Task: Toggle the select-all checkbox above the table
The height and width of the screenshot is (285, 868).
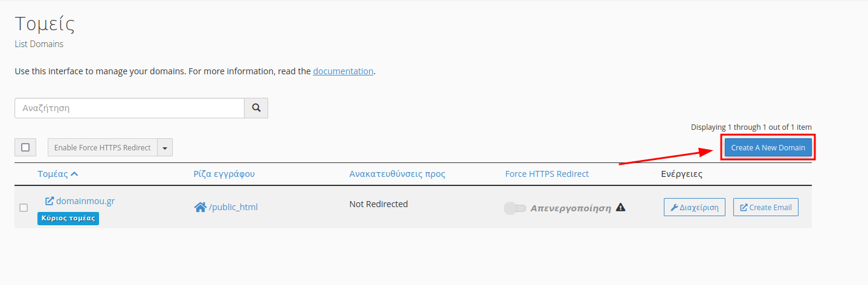Action: click(25, 147)
